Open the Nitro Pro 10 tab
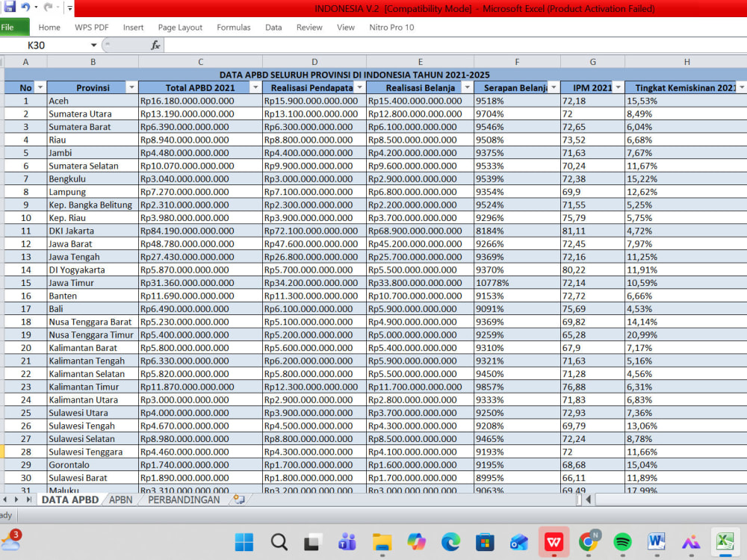The image size is (747, 560). (x=391, y=28)
